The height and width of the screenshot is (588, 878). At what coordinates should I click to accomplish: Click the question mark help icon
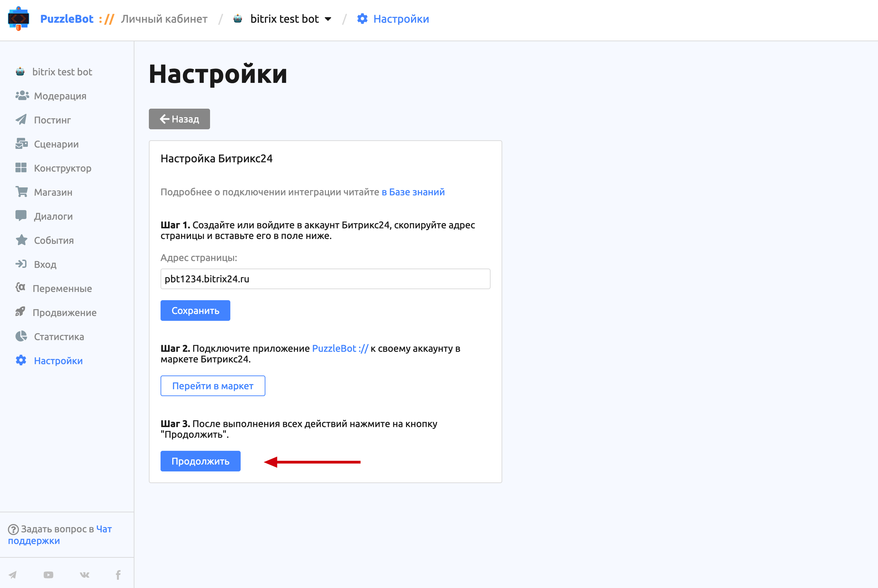coord(13,529)
